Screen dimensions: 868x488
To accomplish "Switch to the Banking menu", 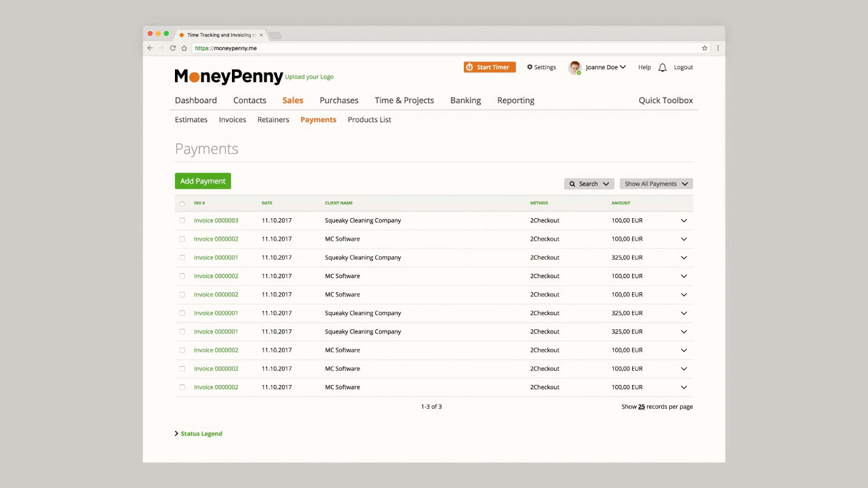I will coord(465,100).
